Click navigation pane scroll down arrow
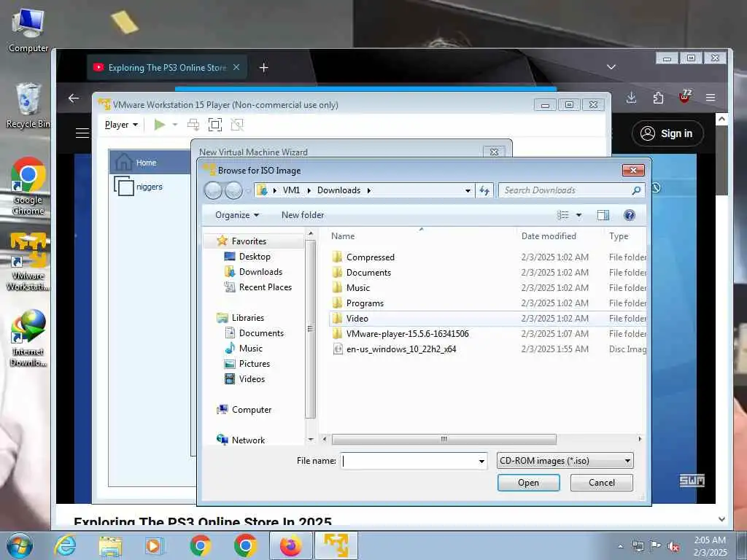The width and height of the screenshot is (747, 560). [x=311, y=439]
